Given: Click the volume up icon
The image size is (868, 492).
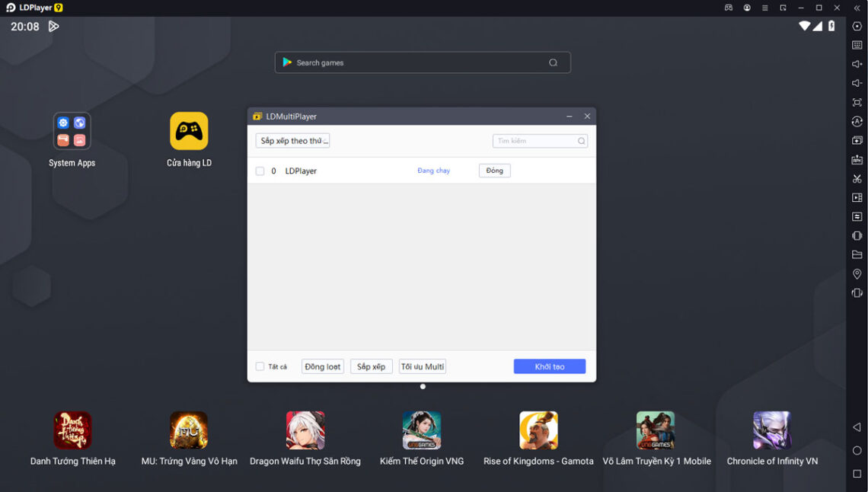Looking at the screenshot, I should point(857,64).
